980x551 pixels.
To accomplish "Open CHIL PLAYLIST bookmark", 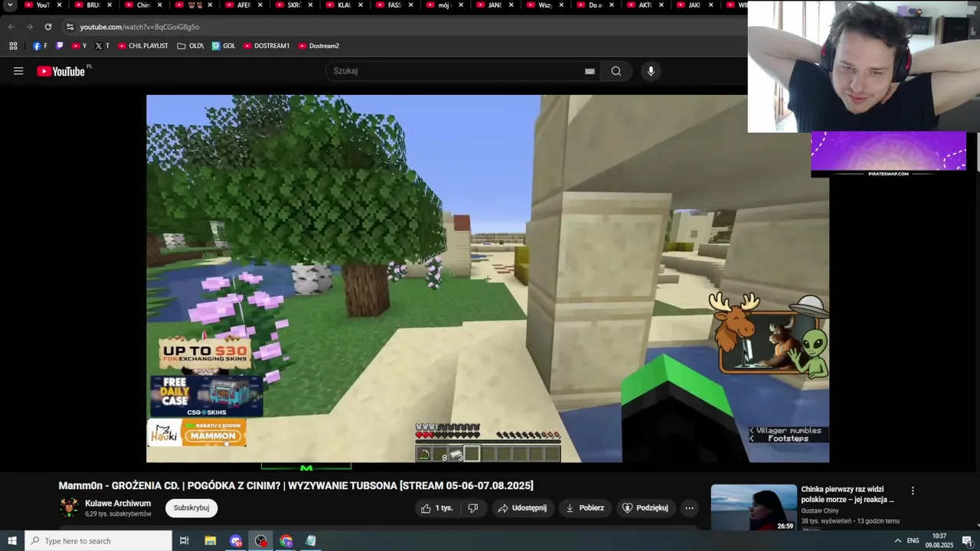I will 142,46.
